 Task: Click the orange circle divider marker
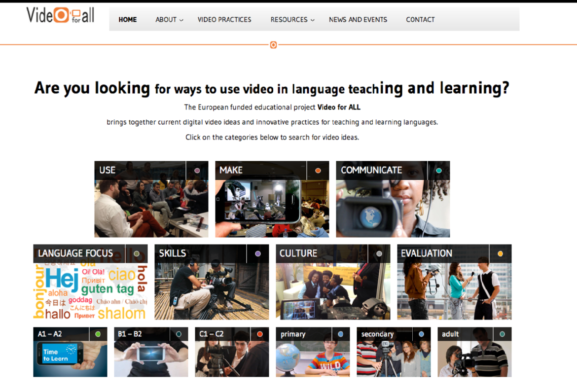coord(273,45)
